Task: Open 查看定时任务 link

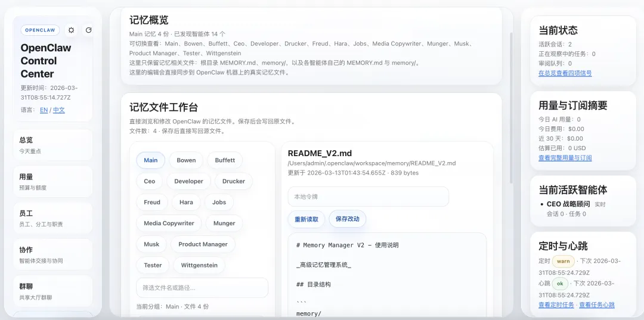Action: (556, 305)
